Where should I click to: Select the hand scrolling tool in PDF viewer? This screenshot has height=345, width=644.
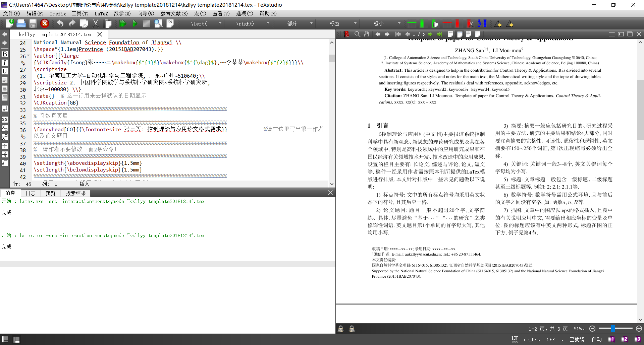pyautogui.click(x=366, y=34)
